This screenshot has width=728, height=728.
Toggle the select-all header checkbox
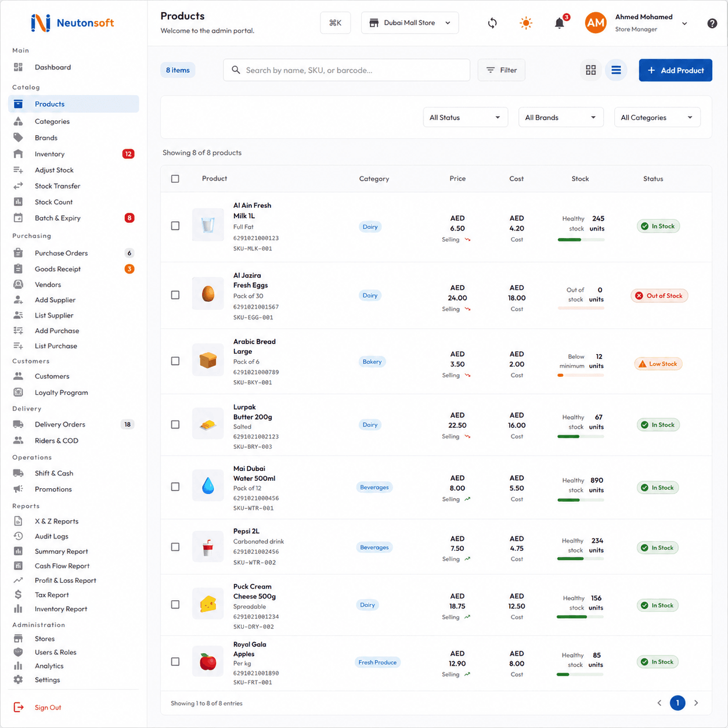click(x=175, y=179)
